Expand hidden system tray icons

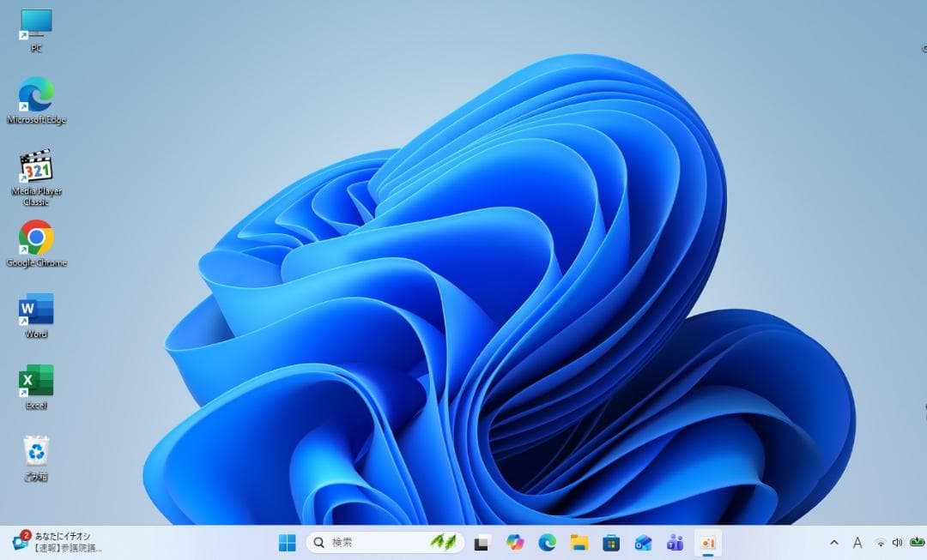[834, 543]
